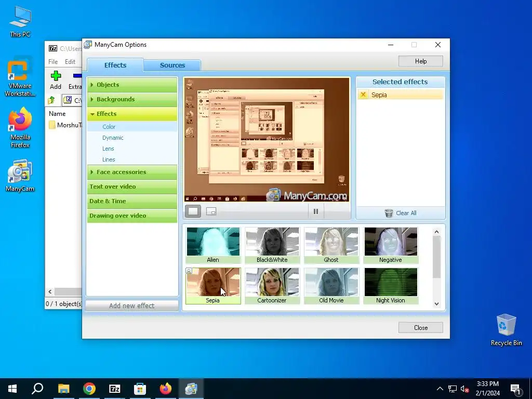Show hidden system tray icons
532x399 pixels.
pyautogui.click(x=440, y=389)
